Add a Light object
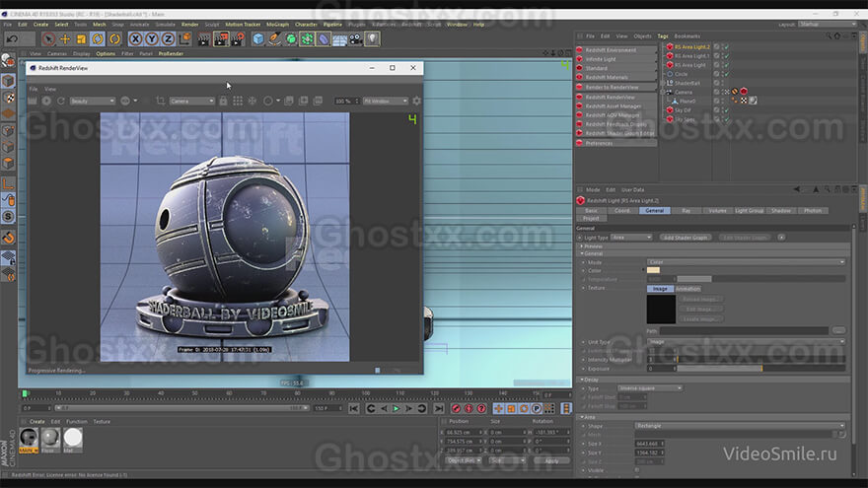The height and width of the screenshot is (488, 868). tap(373, 38)
